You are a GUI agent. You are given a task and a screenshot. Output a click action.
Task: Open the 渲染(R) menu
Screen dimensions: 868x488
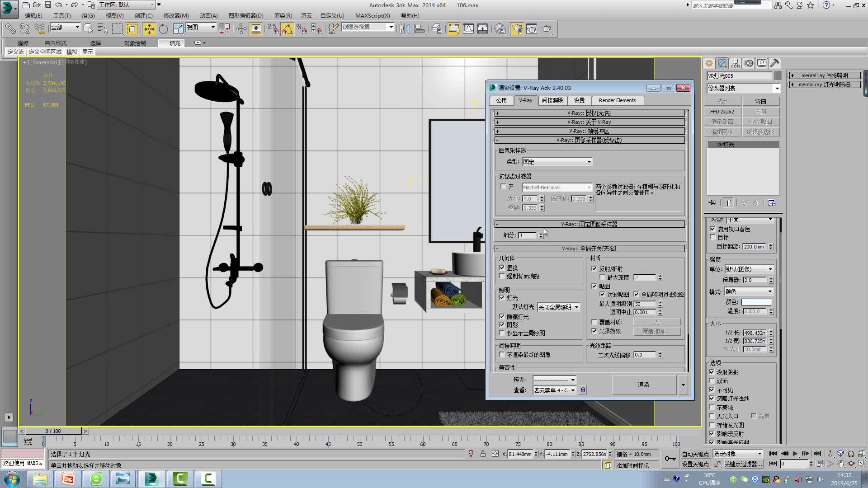(x=283, y=15)
